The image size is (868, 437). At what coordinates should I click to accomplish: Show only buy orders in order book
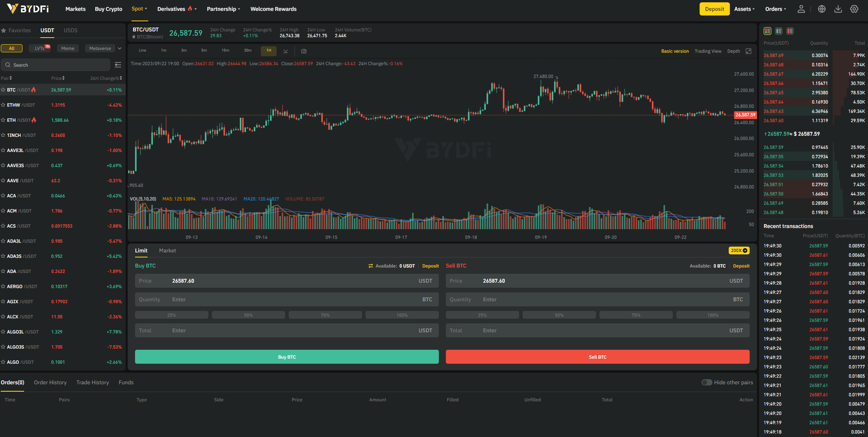tap(779, 31)
